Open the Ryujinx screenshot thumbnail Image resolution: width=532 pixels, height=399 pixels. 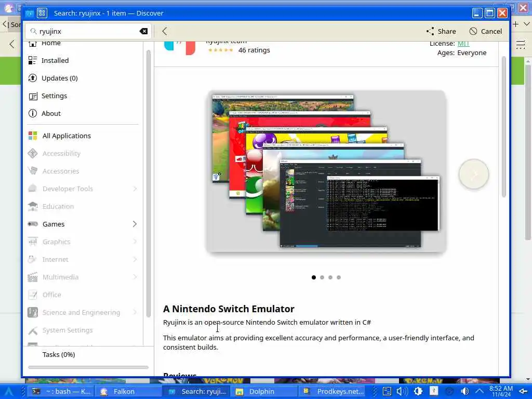pos(326,171)
